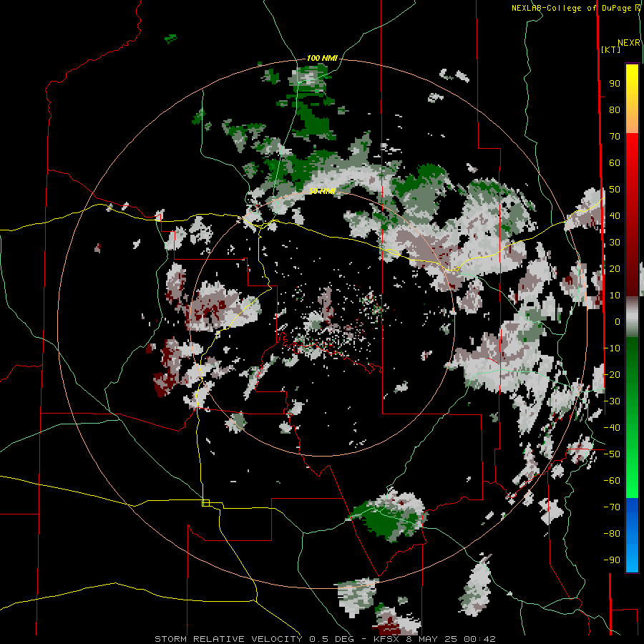Click the 80 value on velocity scale

615,110
